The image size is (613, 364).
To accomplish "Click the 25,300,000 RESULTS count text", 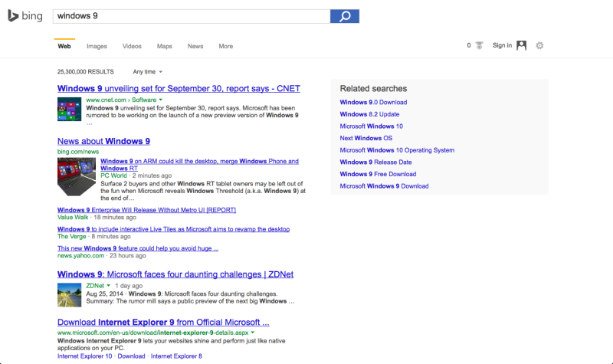I will (x=86, y=72).
